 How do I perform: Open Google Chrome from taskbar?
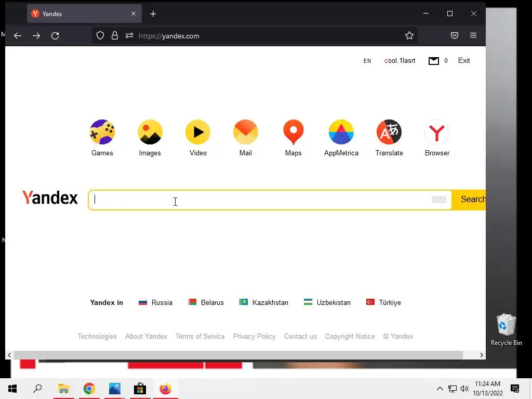pyautogui.click(x=89, y=389)
